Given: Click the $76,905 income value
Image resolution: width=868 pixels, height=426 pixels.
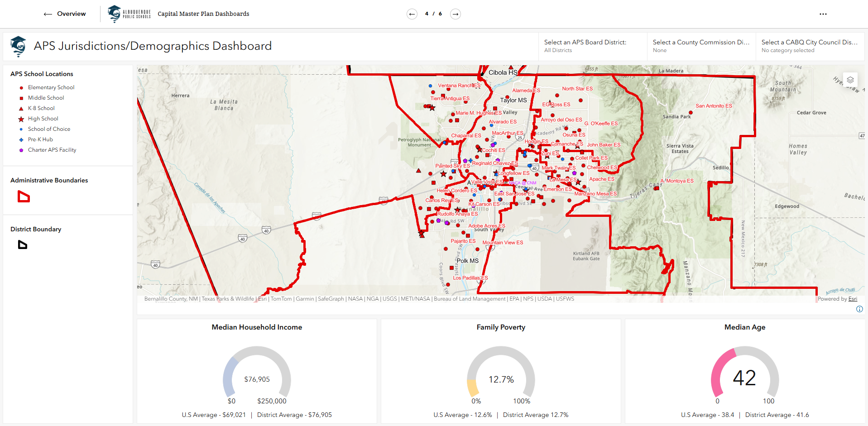Looking at the screenshot, I should click(257, 379).
